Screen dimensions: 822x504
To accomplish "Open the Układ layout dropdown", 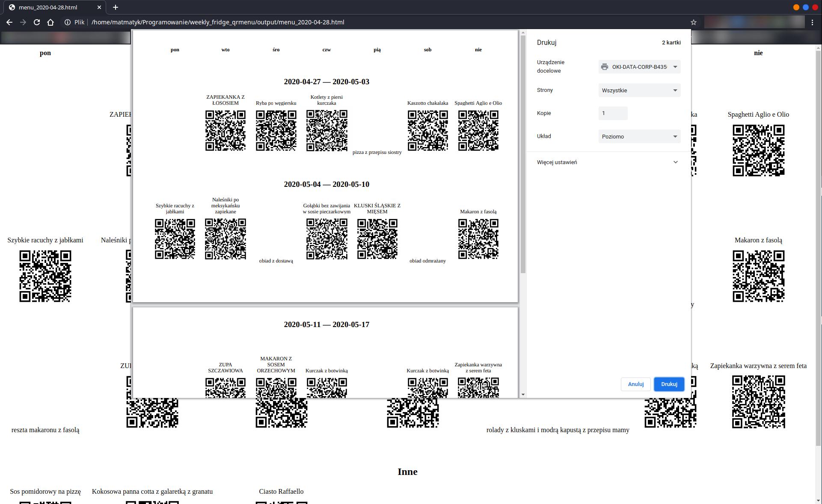I will click(639, 136).
